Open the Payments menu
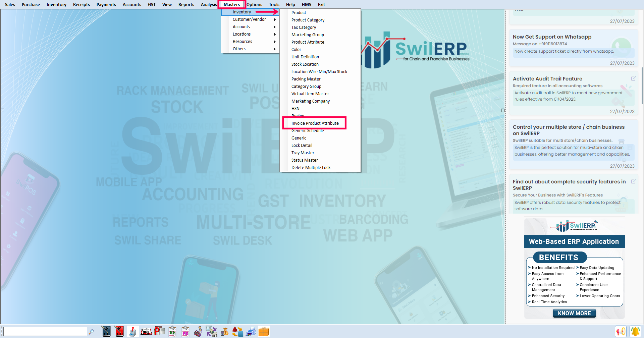644x338 pixels. [106, 4]
